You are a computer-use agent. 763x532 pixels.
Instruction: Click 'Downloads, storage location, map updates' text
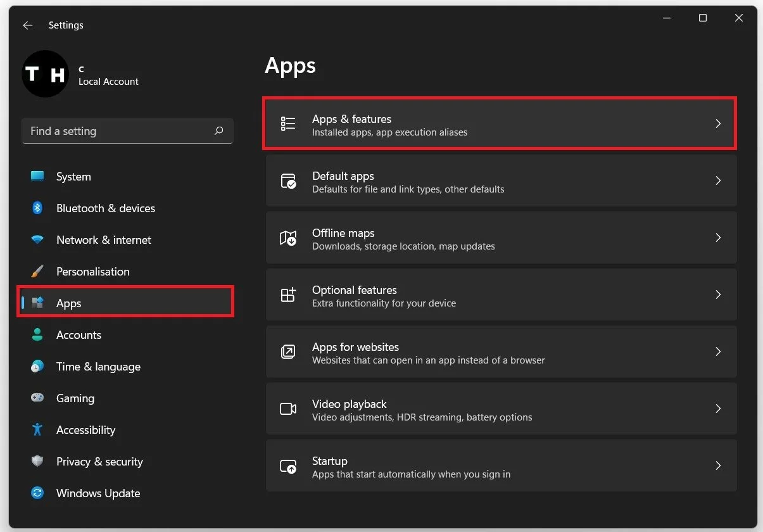click(x=403, y=246)
